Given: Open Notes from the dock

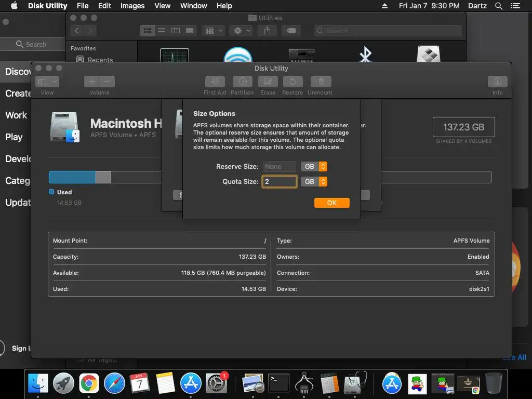Looking at the screenshot, I should point(165,383).
